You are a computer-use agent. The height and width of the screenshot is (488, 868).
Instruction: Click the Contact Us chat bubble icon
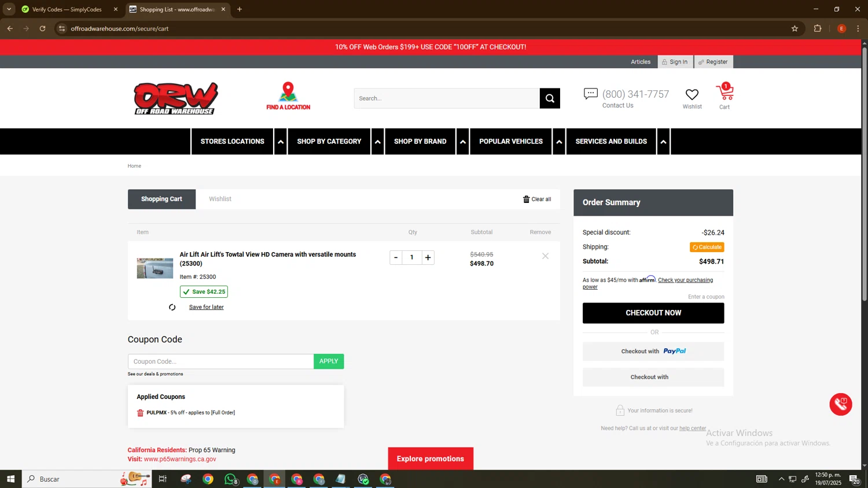(590, 94)
